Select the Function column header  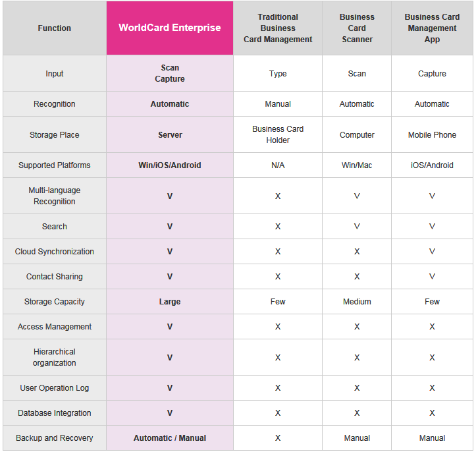[55, 28]
